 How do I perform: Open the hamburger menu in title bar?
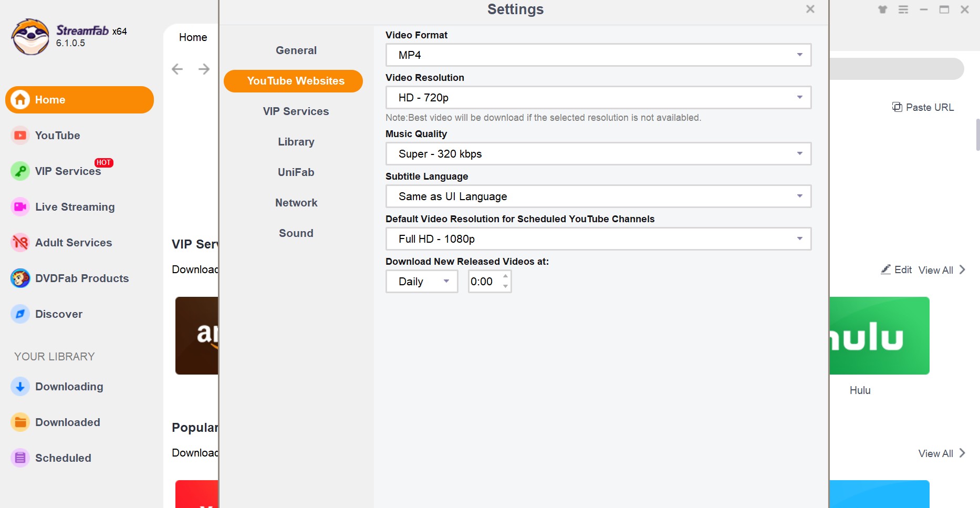click(903, 9)
